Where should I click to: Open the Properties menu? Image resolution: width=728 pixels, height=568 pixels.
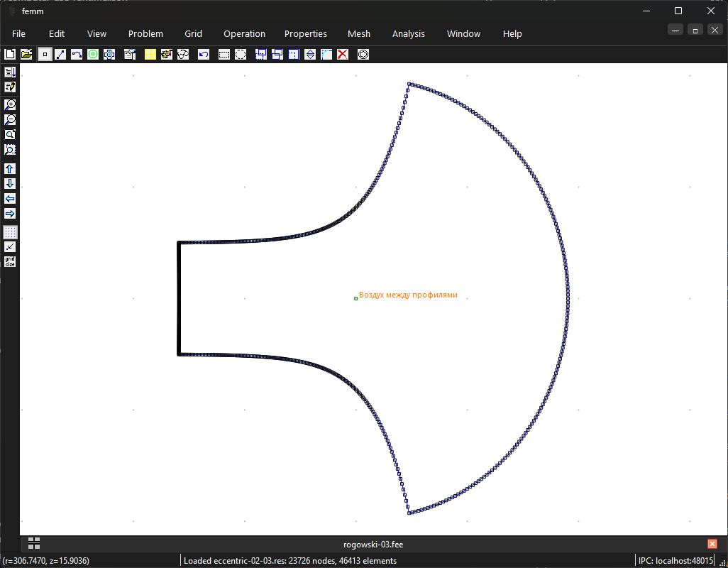(x=306, y=34)
